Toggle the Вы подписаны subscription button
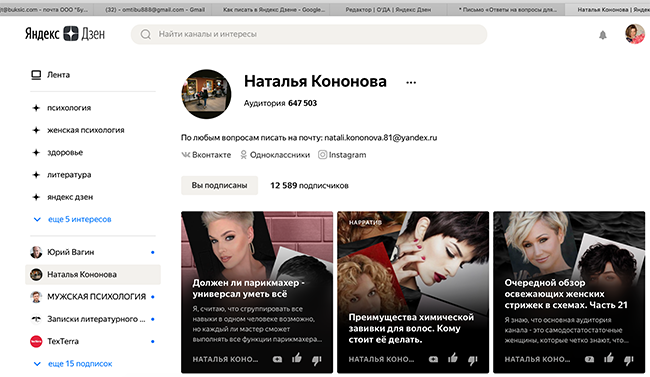 coord(219,185)
